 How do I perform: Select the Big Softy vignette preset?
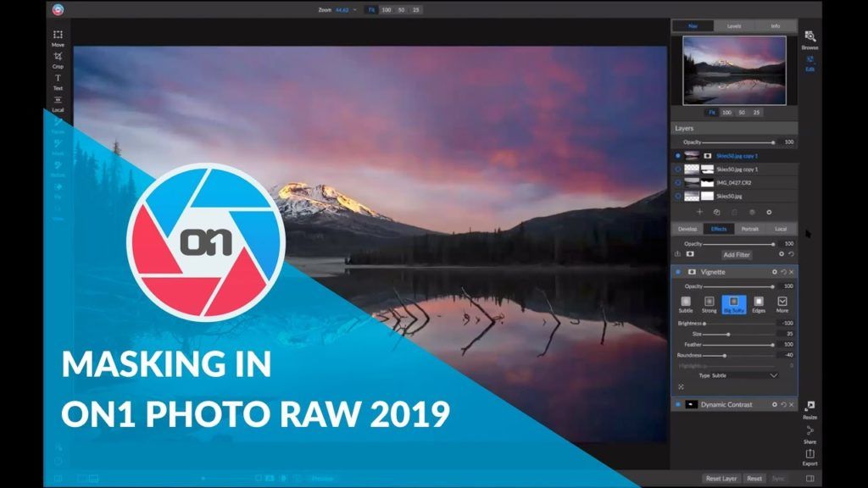pyautogui.click(x=733, y=304)
